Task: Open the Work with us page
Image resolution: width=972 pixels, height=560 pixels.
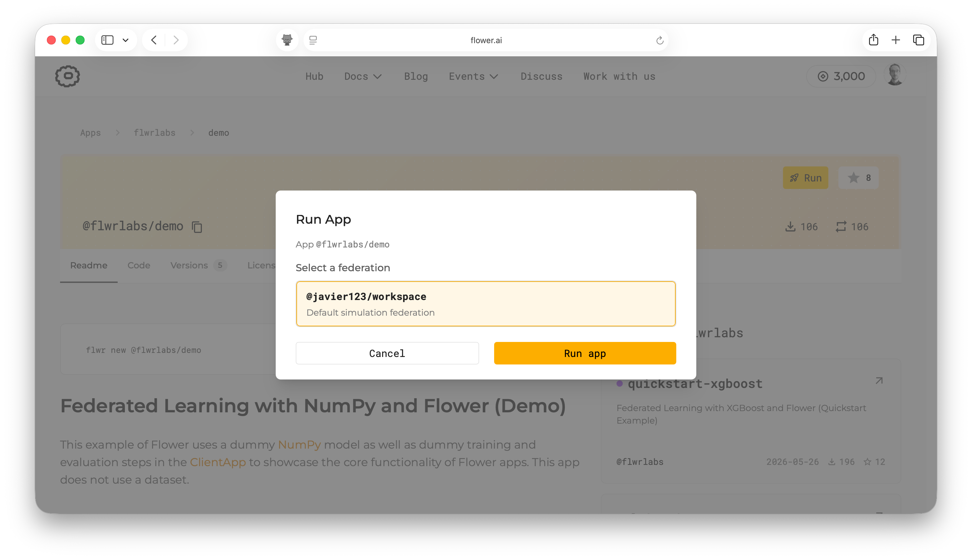Action: click(619, 76)
